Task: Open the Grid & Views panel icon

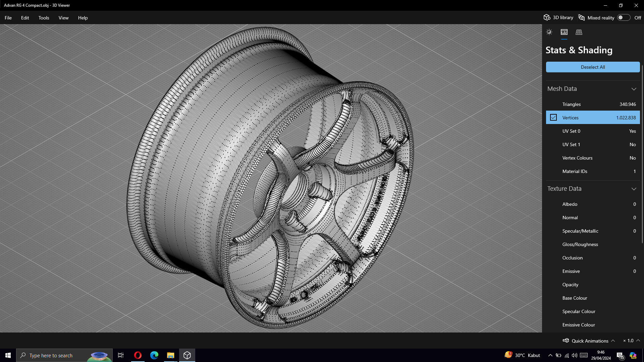Action: 579,32
